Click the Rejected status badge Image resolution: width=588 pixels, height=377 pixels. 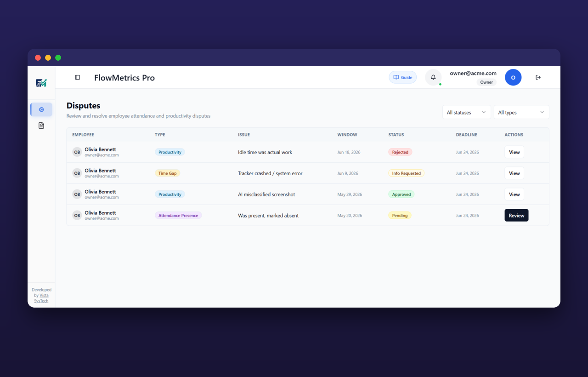[x=400, y=152]
